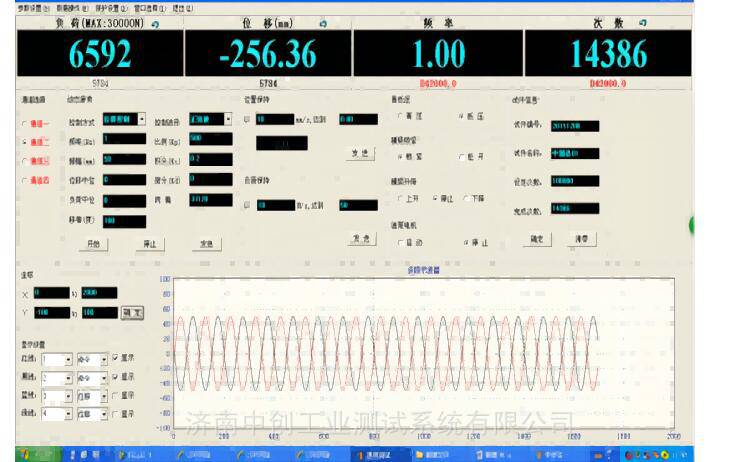Expand the green line signal type dropdown

[104, 414]
